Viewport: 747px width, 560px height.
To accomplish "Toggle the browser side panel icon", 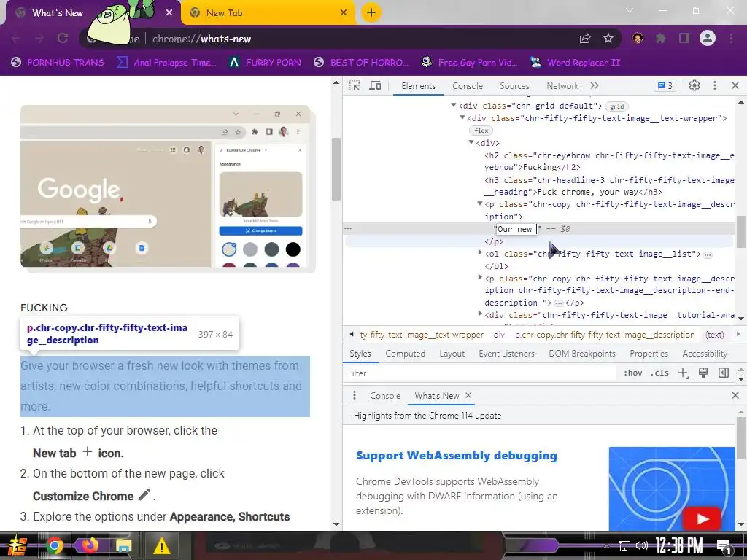I will pos(684,39).
